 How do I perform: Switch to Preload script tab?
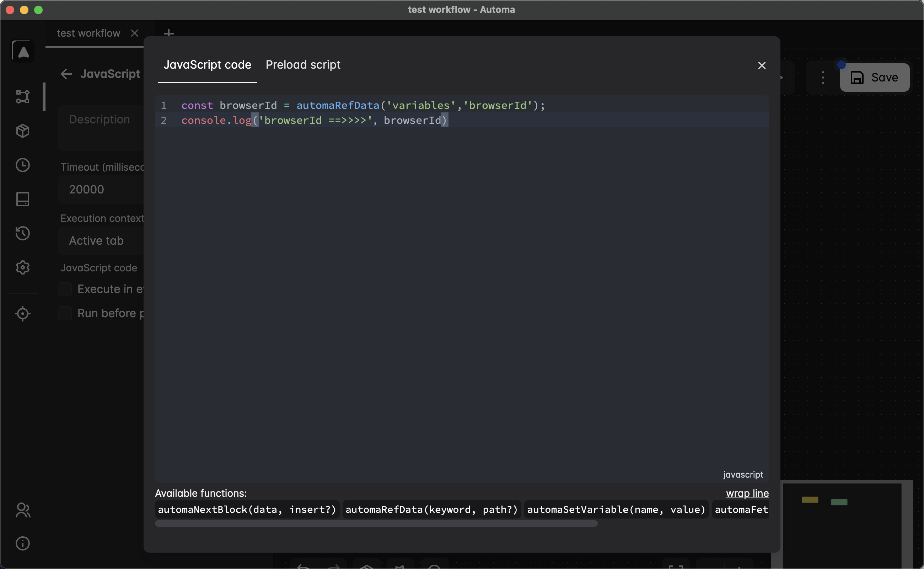(303, 65)
